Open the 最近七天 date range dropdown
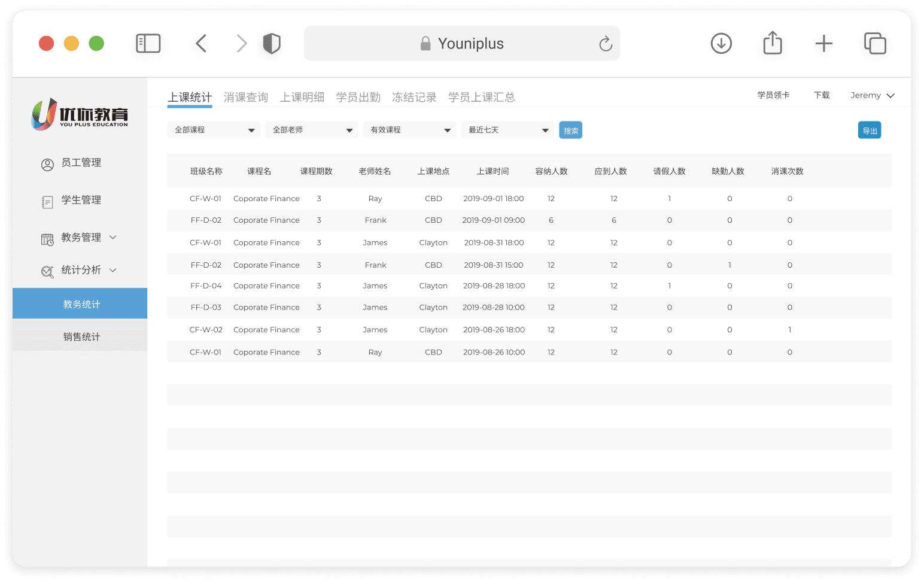924x582 pixels. (x=507, y=130)
